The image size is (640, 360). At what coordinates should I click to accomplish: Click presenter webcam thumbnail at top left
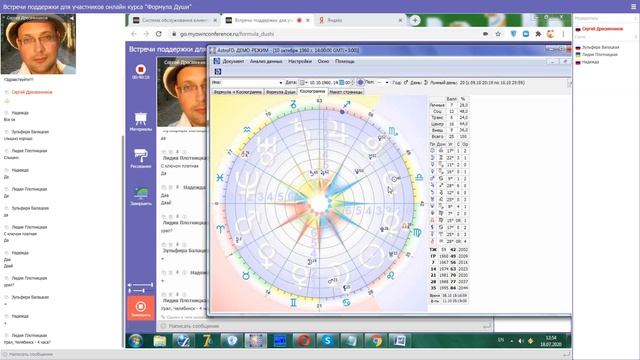tap(38, 44)
